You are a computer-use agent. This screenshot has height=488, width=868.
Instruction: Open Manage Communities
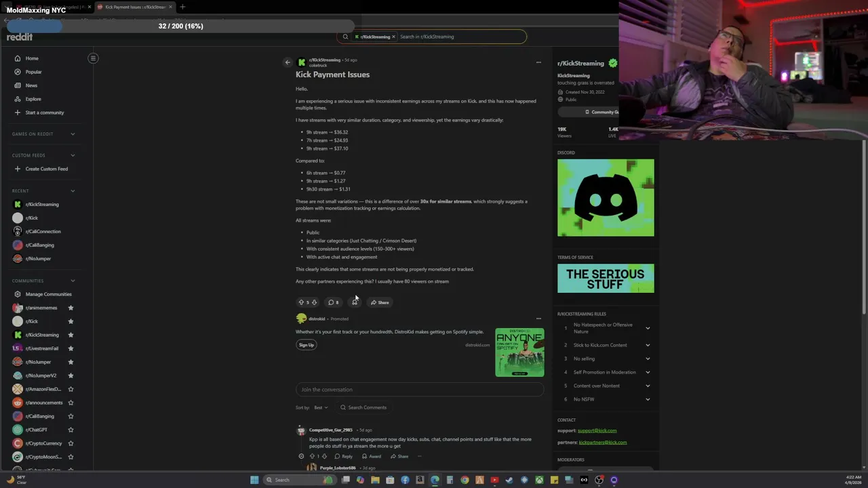[x=47, y=294]
